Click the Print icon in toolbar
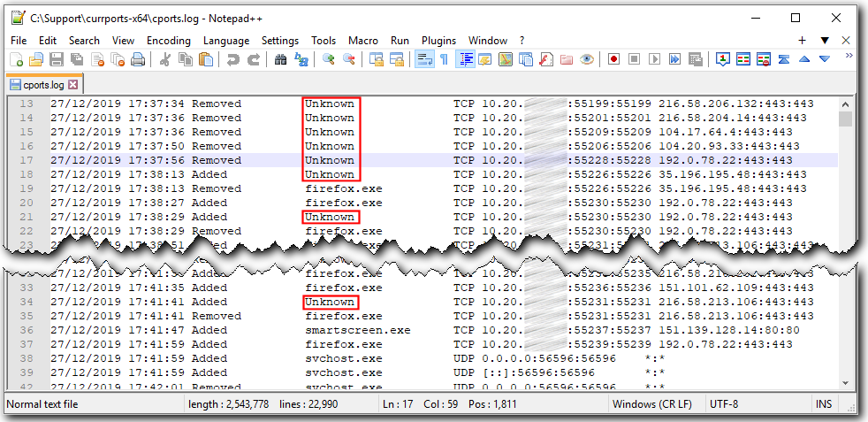 coord(138,60)
